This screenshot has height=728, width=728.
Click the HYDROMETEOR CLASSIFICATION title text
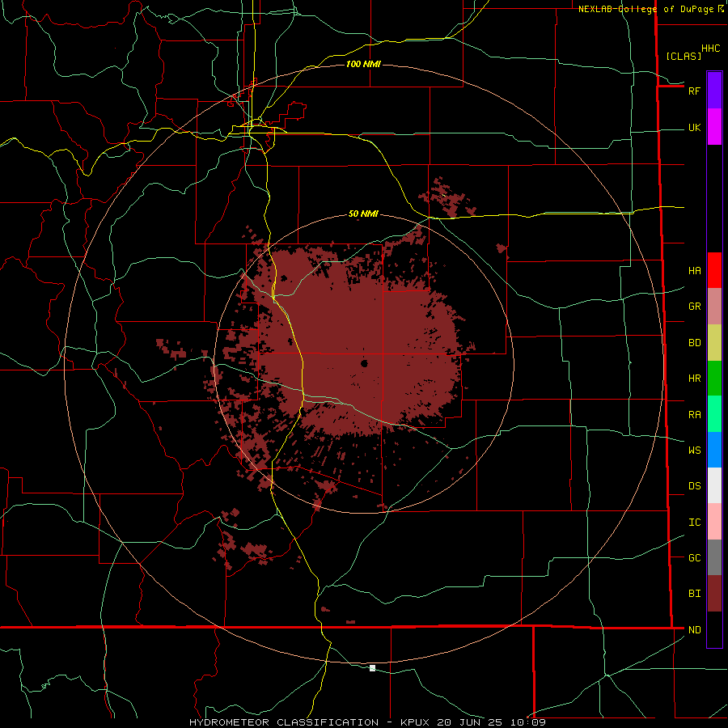click(x=284, y=722)
